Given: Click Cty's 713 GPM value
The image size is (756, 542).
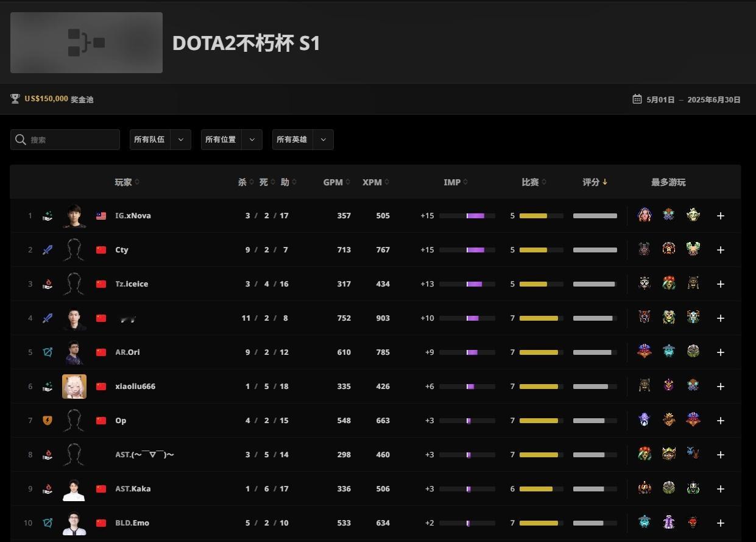Looking at the screenshot, I should tap(344, 250).
